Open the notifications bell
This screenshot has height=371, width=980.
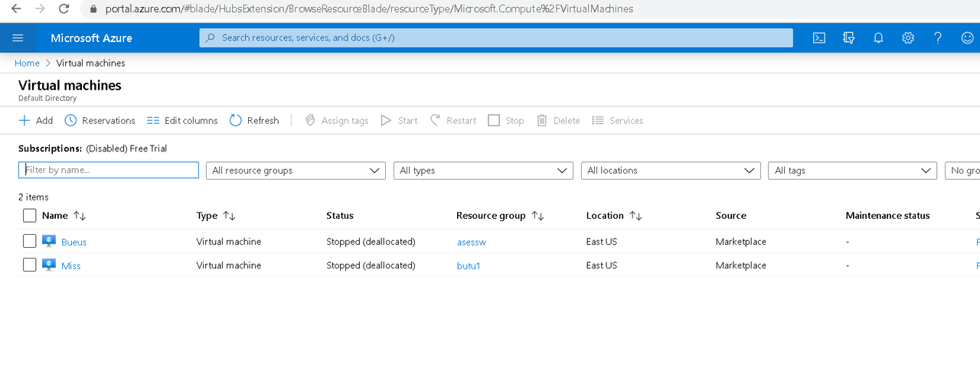pyautogui.click(x=878, y=37)
